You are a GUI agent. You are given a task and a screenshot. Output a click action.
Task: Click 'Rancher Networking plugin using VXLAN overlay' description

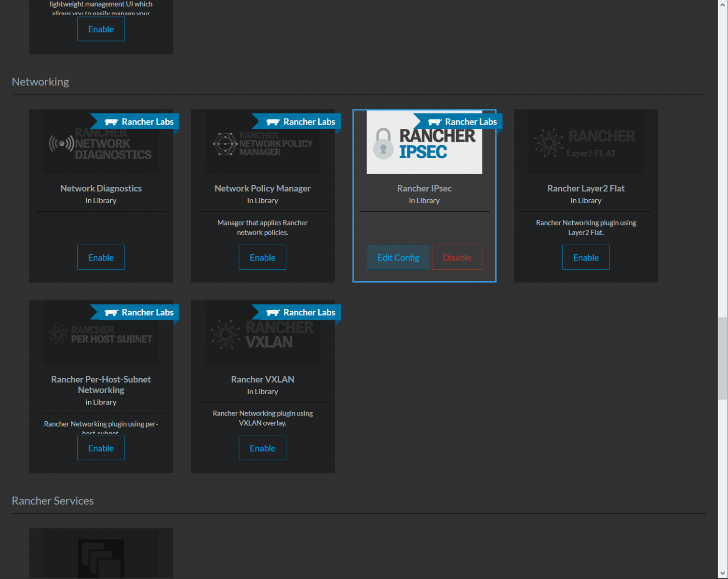[x=262, y=418]
